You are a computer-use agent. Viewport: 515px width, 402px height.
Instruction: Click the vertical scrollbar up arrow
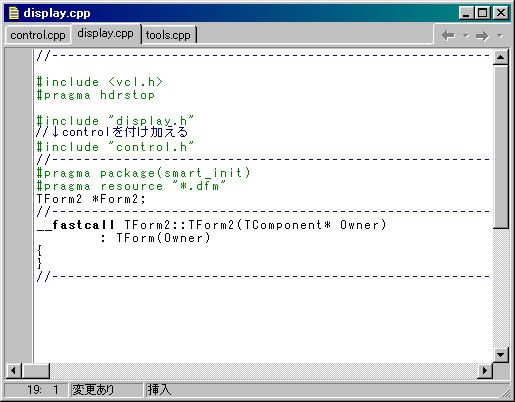click(500, 57)
